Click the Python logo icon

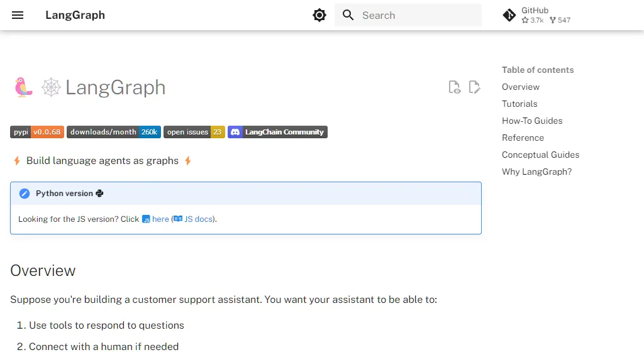pos(99,194)
